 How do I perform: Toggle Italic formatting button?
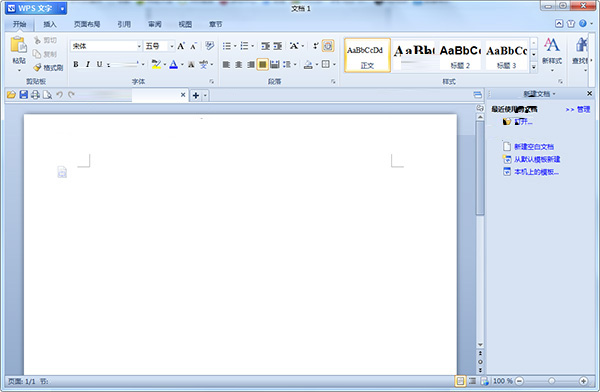coord(88,64)
